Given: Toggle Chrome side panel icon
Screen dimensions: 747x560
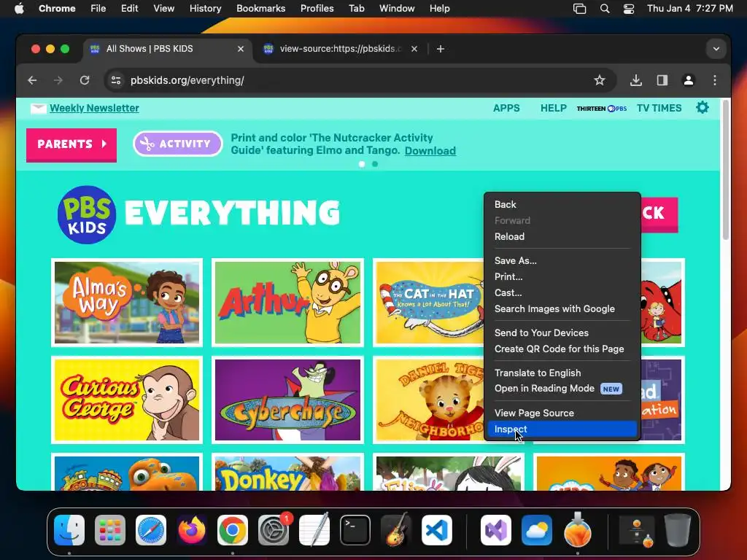Looking at the screenshot, I should (662, 80).
